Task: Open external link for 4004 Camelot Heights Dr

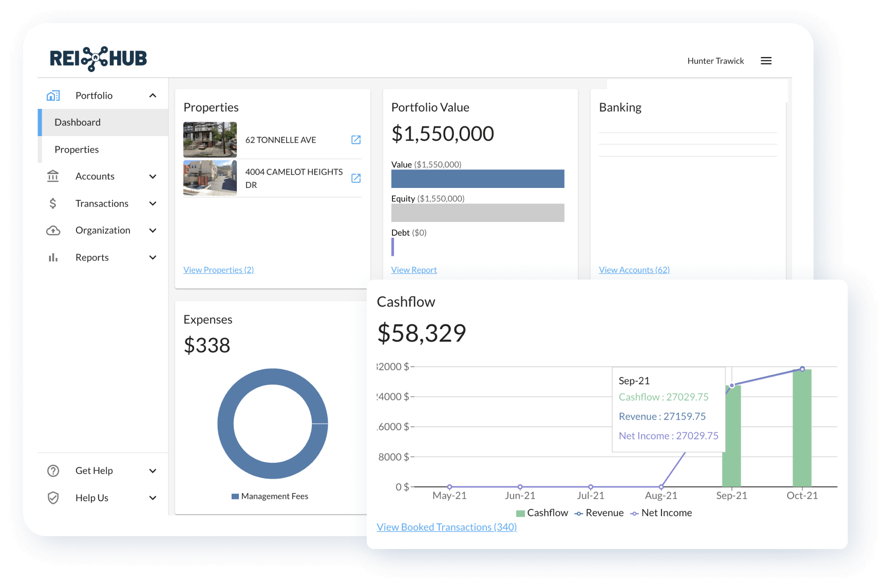Action: click(356, 178)
